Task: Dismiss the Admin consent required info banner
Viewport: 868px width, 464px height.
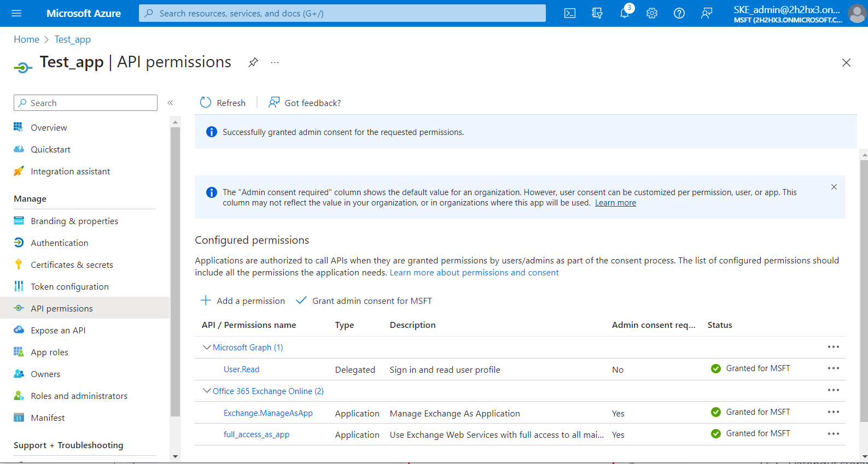Action: [x=834, y=187]
